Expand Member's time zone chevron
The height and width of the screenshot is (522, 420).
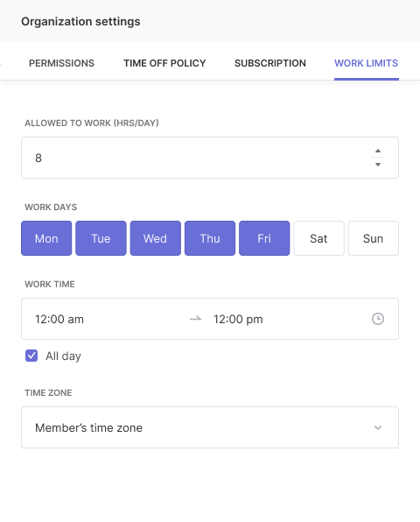coord(378,427)
